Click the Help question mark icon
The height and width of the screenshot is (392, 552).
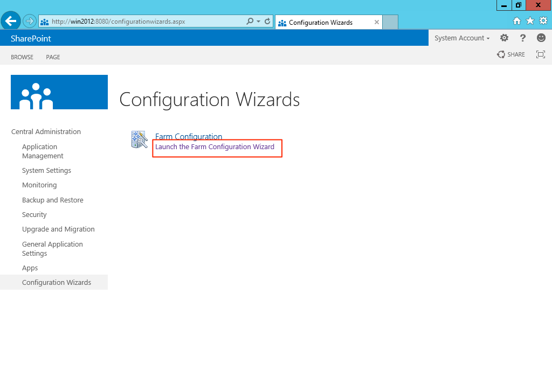point(523,38)
